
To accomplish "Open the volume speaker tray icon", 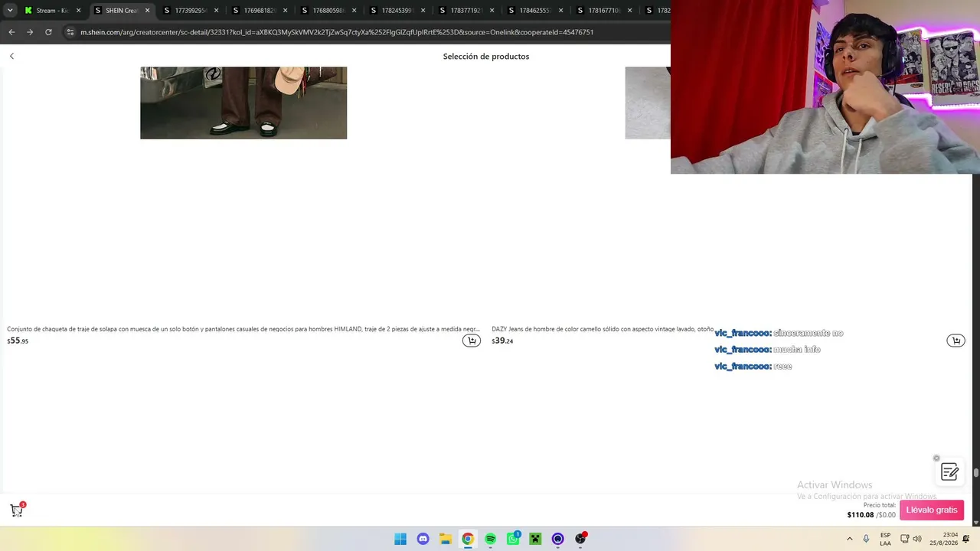I will (917, 539).
